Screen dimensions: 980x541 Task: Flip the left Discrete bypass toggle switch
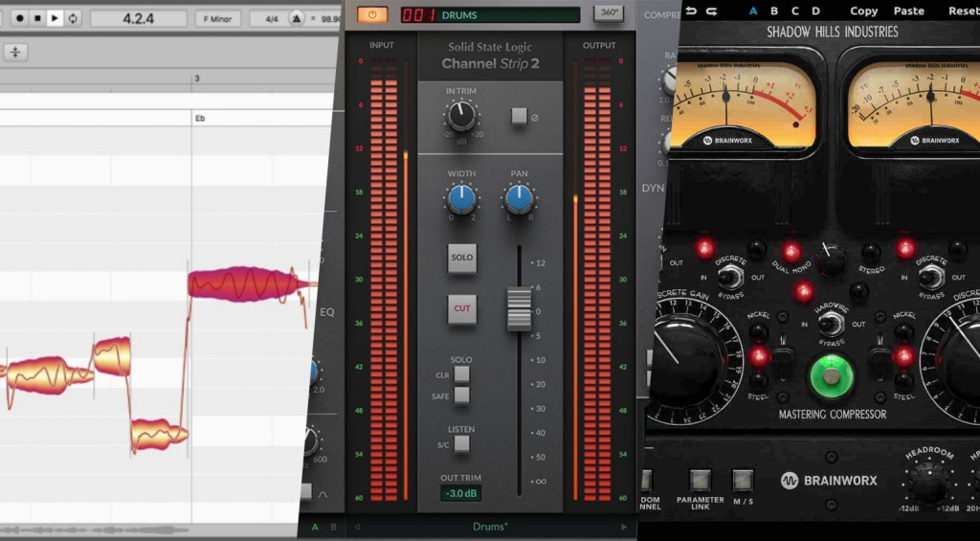click(x=730, y=277)
